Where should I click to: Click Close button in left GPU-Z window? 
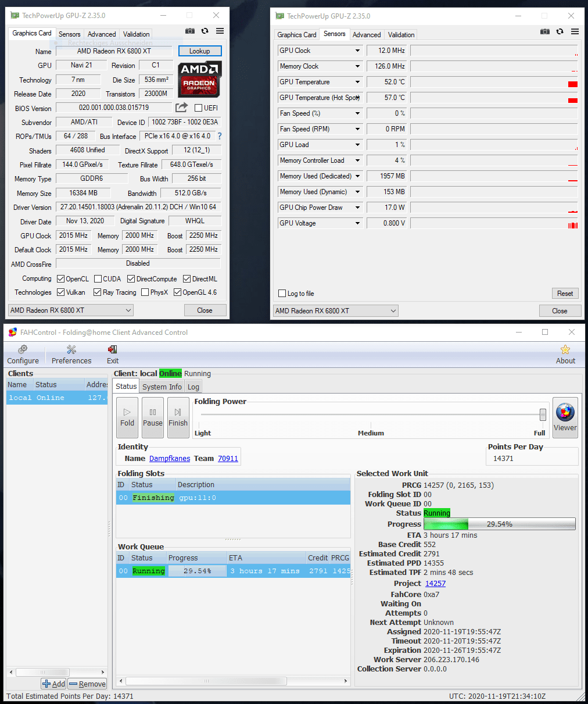pos(205,310)
